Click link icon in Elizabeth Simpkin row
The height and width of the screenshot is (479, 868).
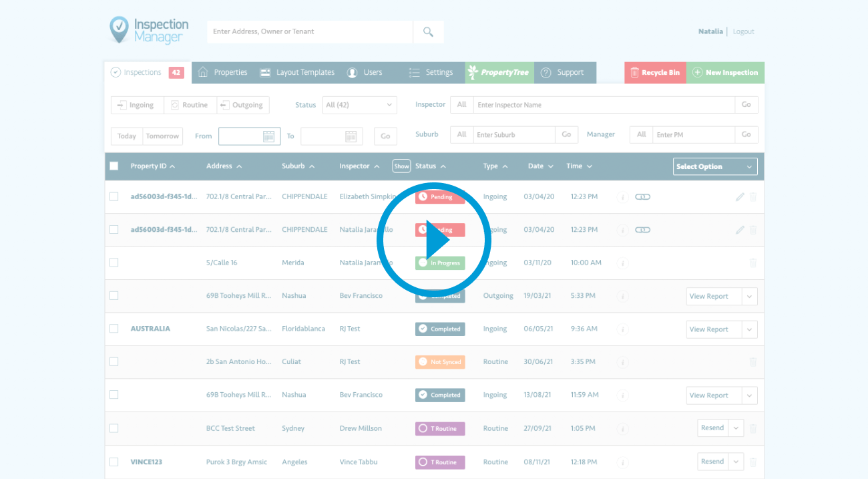coord(642,197)
